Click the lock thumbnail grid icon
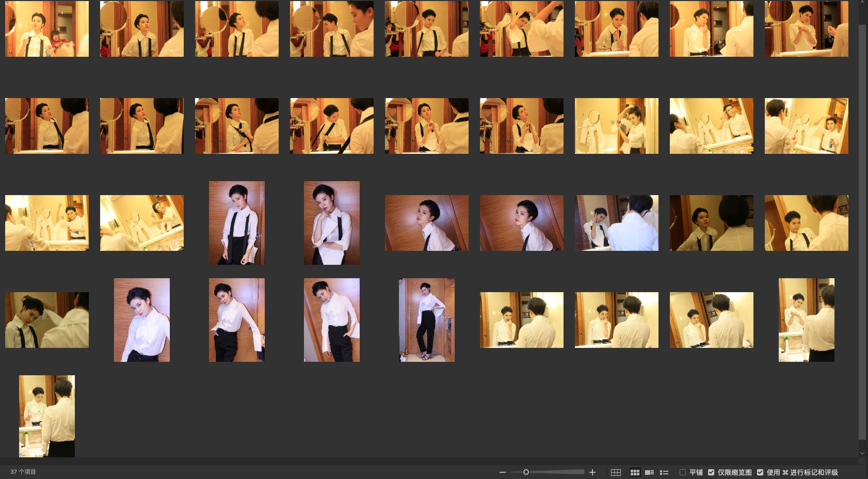Image resolution: width=868 pixels, height=479 pixels. click(x=616, y=472)
